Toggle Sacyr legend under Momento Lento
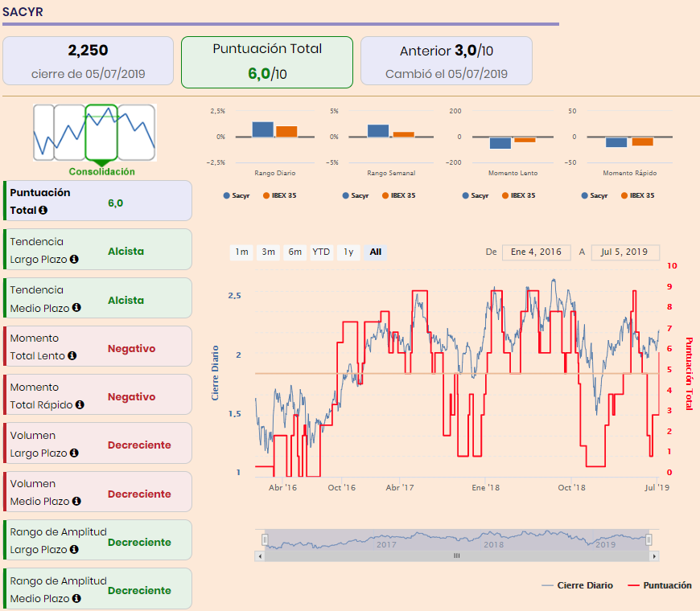Viewport: 700px width, 611px height. [x=476, y=195]
